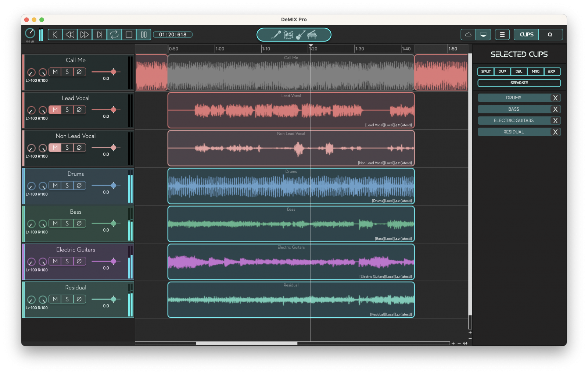This screenshot has width=588, height=374.
Task: Remove RESIDUAL from the selected clips list
Action: 556,132
